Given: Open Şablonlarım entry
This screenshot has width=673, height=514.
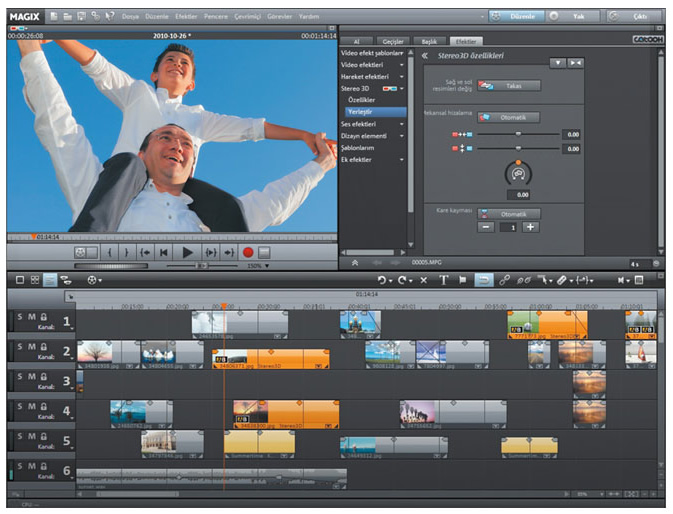Looking at the screenshot, I should click(x=358, y=148).
